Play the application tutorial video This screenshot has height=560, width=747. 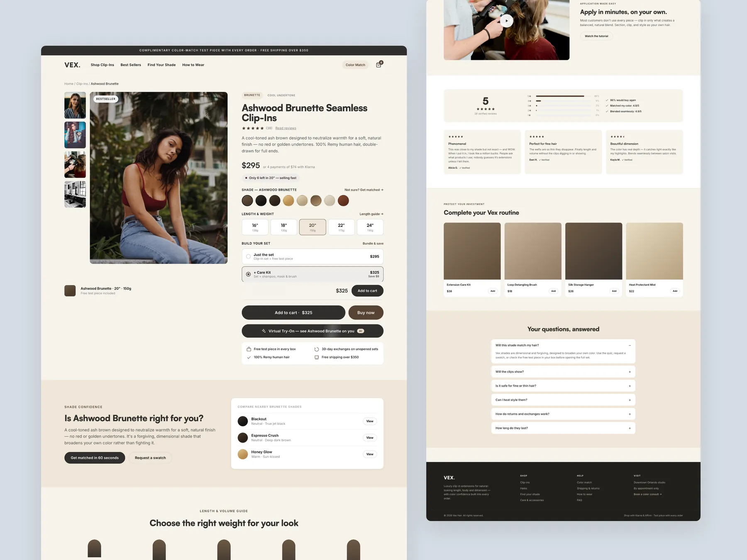(506, 21)
